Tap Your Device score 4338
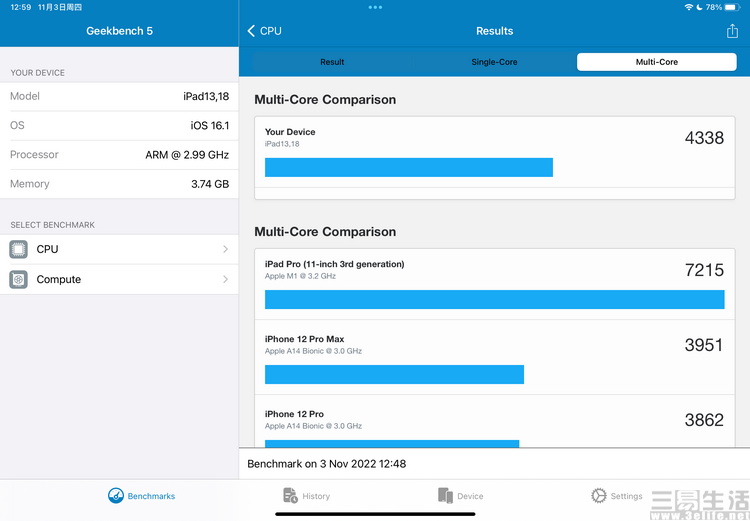Screen dimensions: 750x521 [x=704, y=138]
